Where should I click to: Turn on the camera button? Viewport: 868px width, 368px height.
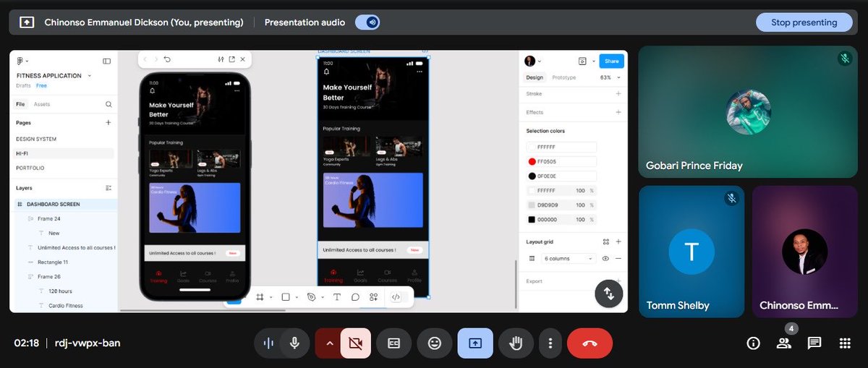point(355,343)
